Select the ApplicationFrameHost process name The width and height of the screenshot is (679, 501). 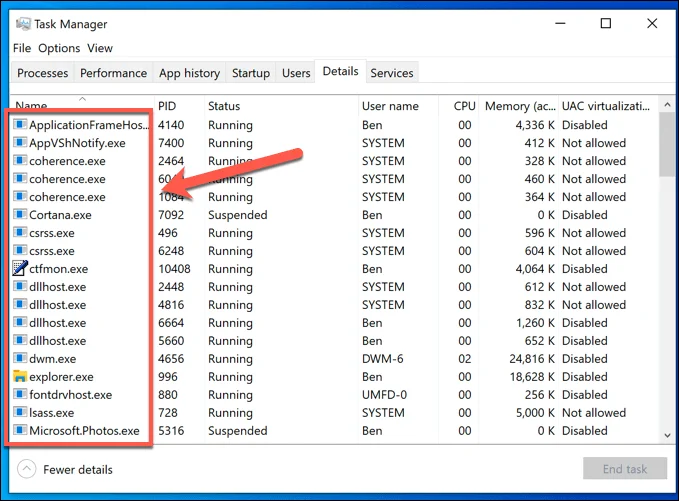click(89, 125)
